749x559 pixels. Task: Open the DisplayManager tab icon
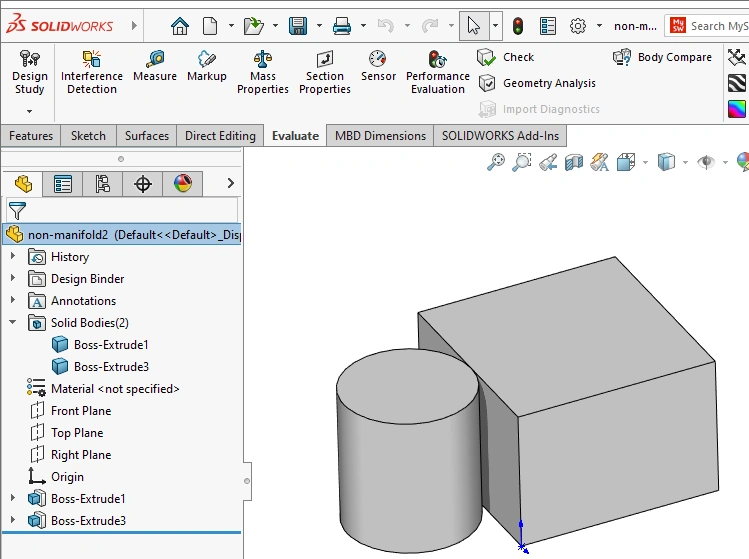click(182, 184)
